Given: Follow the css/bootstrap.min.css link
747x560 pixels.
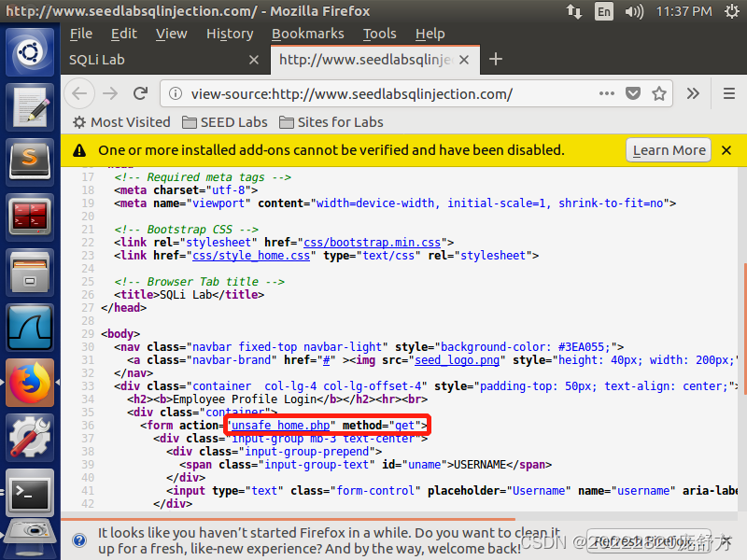Looking at the screenshot, I should point(372,243).
